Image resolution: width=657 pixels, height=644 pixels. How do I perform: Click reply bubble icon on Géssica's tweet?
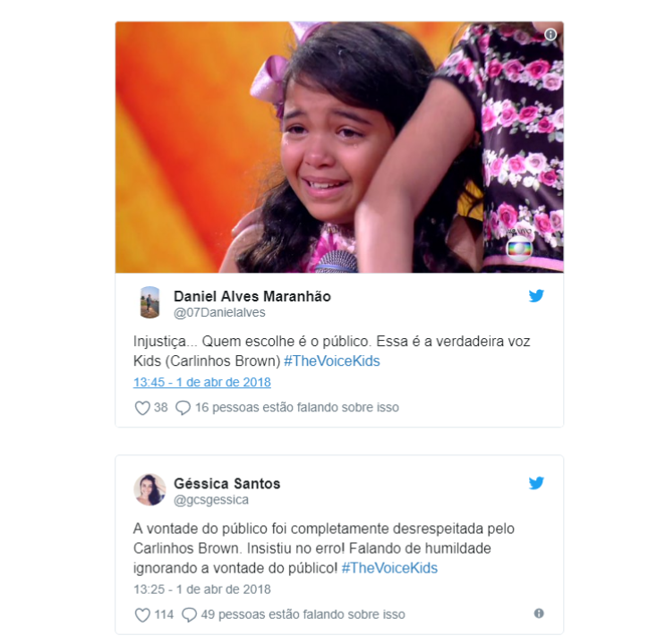pos(189,615)
